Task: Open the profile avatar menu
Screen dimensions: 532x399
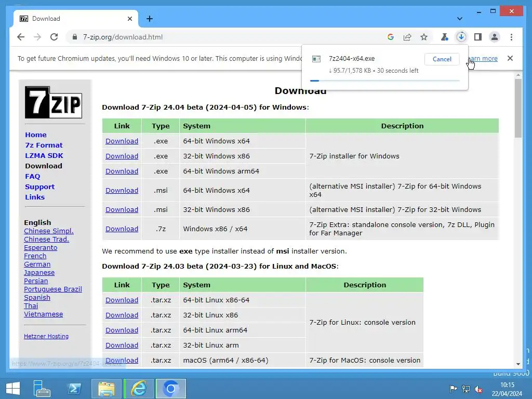Action: [x=495, y=37]
